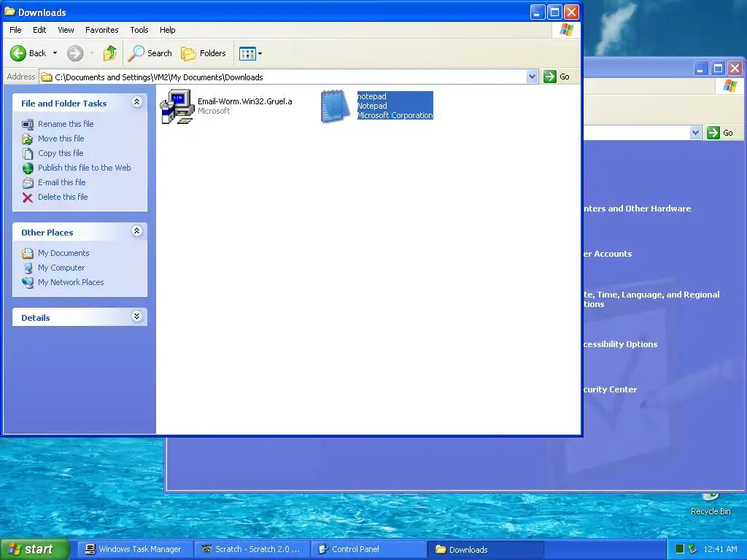Open User Accounts category in Control Panel

pos(608,254)
